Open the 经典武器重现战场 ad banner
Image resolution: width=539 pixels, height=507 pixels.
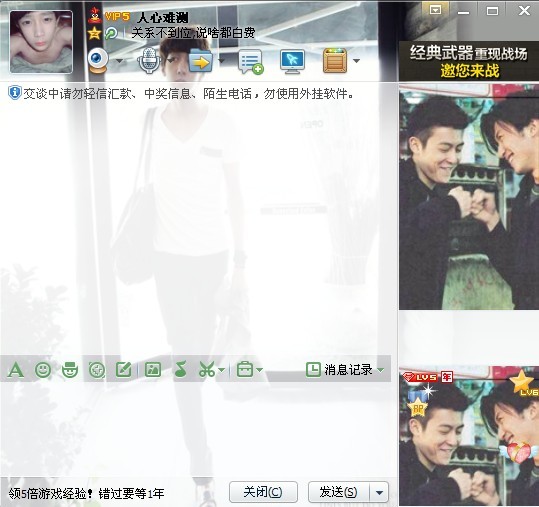(469, 62)
